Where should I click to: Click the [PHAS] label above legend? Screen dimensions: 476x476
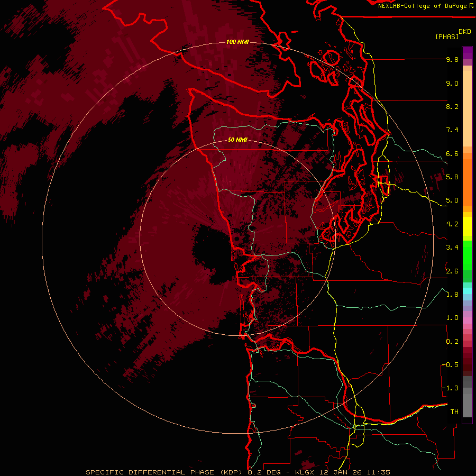point(447,37)
